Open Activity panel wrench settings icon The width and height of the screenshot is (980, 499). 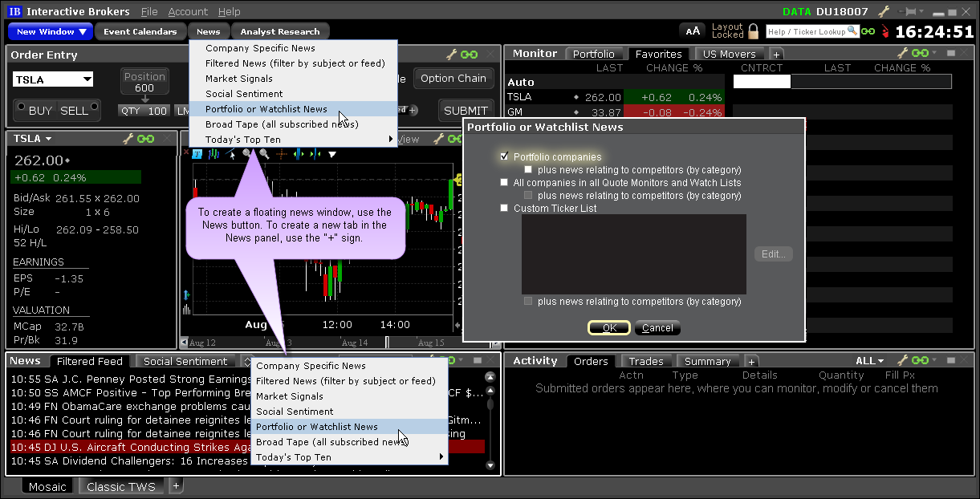pyautogui.click(x=903, y=361)
